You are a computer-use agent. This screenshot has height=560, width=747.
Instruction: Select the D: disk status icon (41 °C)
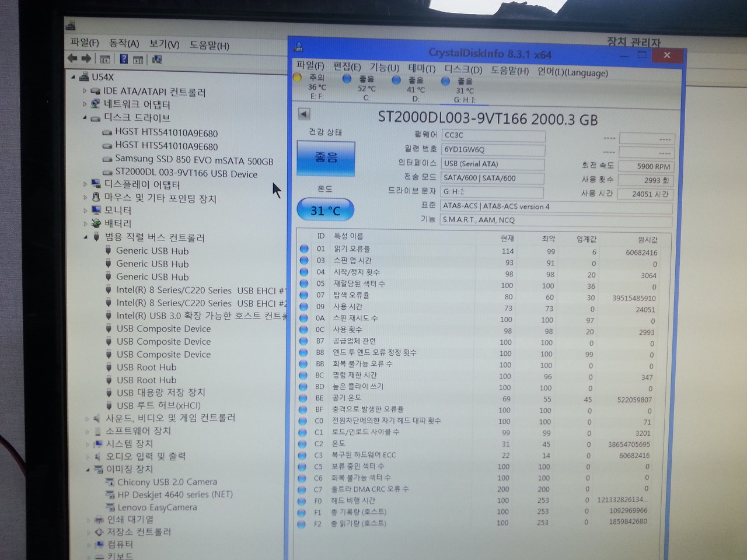click(396, 79)
